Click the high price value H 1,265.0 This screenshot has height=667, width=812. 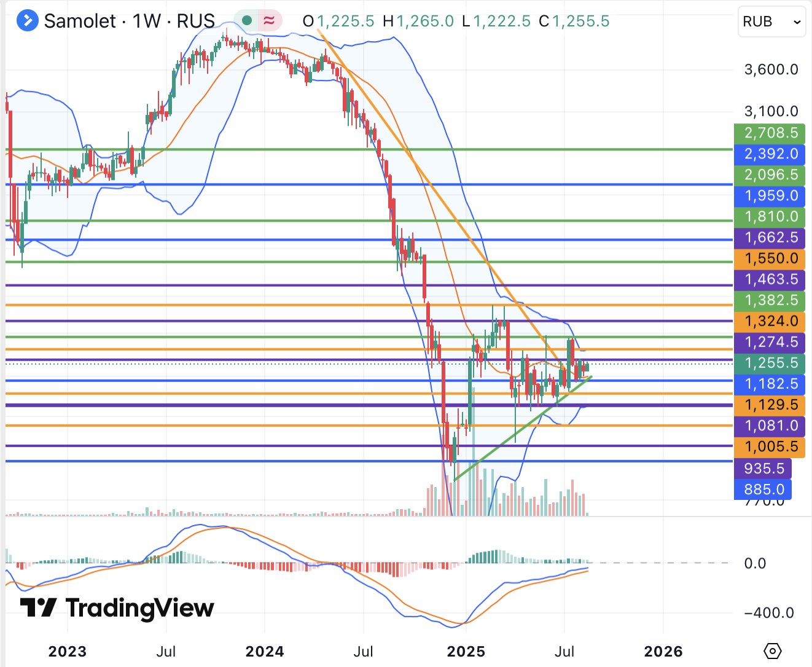pyautogui.click(x=424, y=21)
